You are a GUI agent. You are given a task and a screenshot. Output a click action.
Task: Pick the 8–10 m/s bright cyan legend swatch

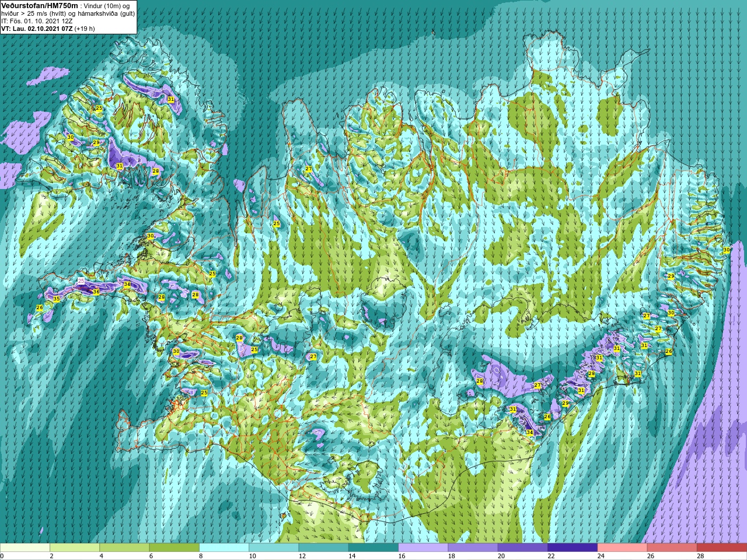224,548
